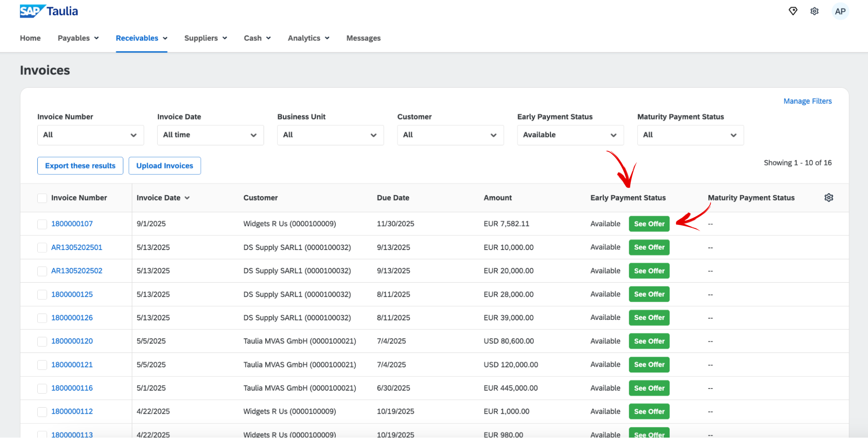This screenshot has width=868, height=438.
Task: Click the Amount column header
Action: [x=498, y=198]
